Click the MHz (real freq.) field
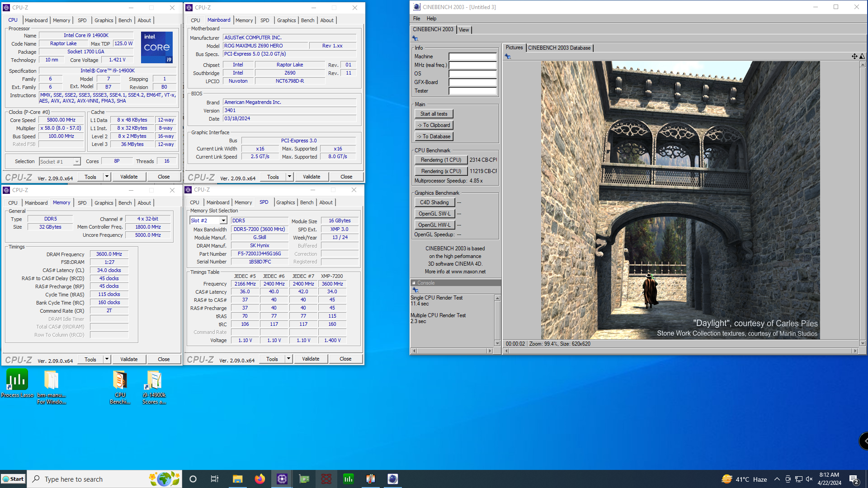868x488 pixels. click(x=472, y=65)
